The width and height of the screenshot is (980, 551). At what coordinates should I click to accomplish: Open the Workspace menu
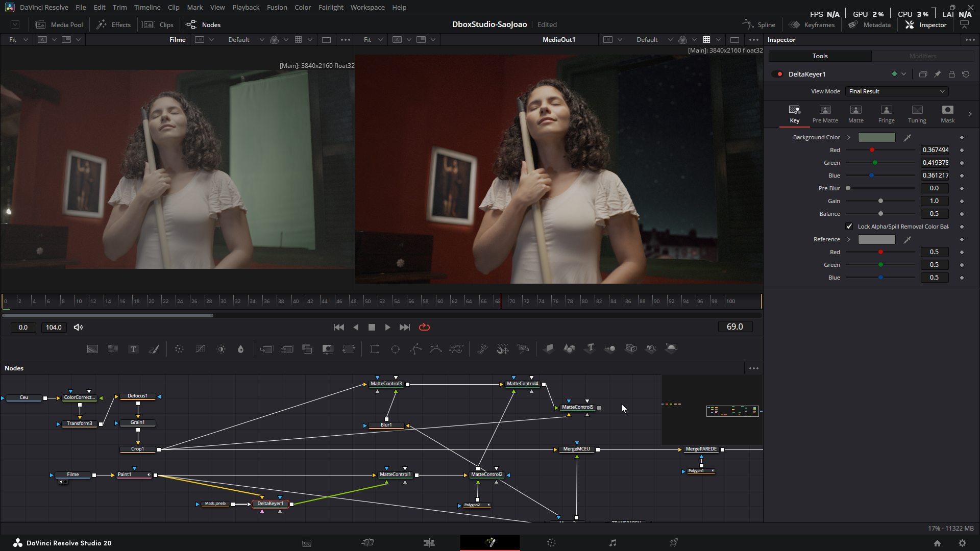coord(367,8)
